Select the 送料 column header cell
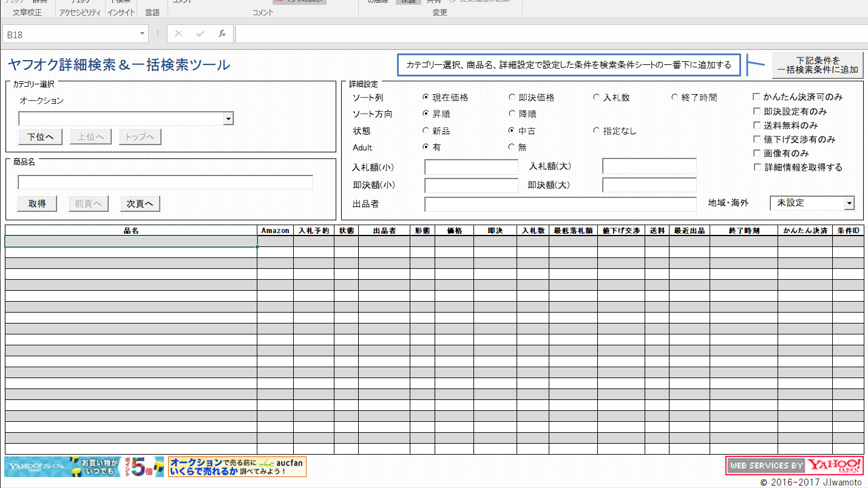This screenshot has width=868, height=488. click(x=657, y=231)
